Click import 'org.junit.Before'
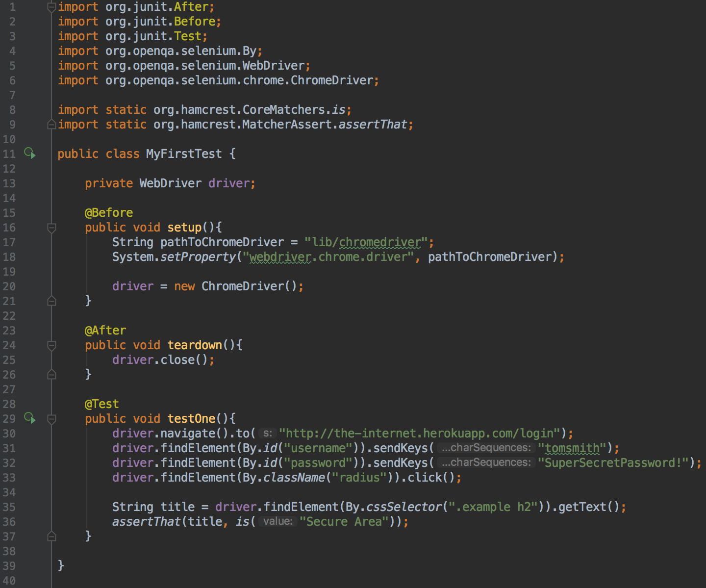 point(160,22)
